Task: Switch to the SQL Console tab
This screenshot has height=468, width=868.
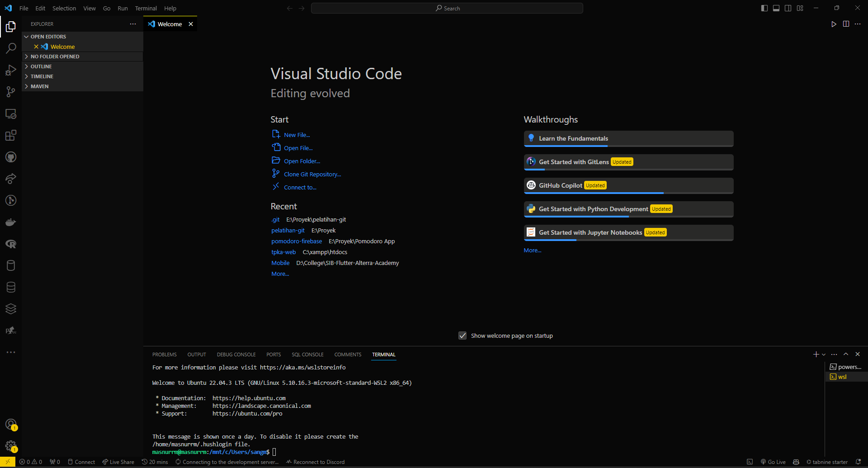Action: coord(307,355)
